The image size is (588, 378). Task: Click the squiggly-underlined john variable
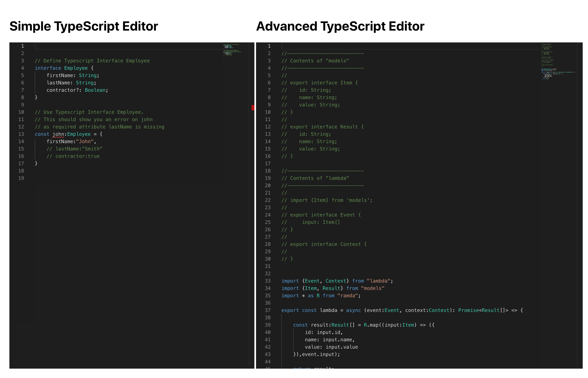[x=58, y=134]
